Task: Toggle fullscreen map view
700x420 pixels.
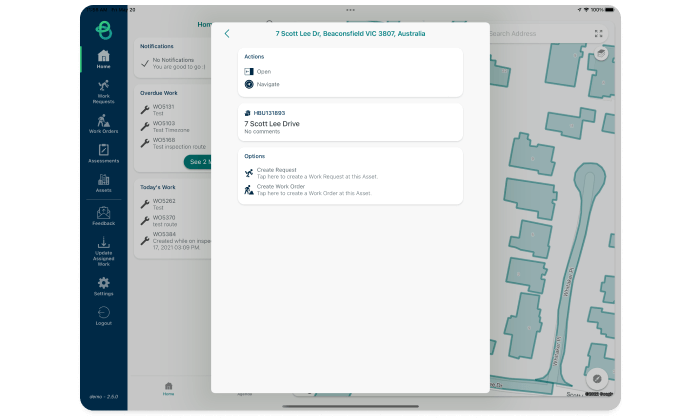Action: [599, 33]
